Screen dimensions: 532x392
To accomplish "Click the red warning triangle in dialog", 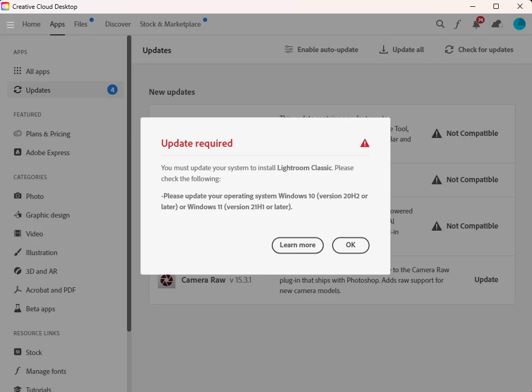I will coord(365,143).
